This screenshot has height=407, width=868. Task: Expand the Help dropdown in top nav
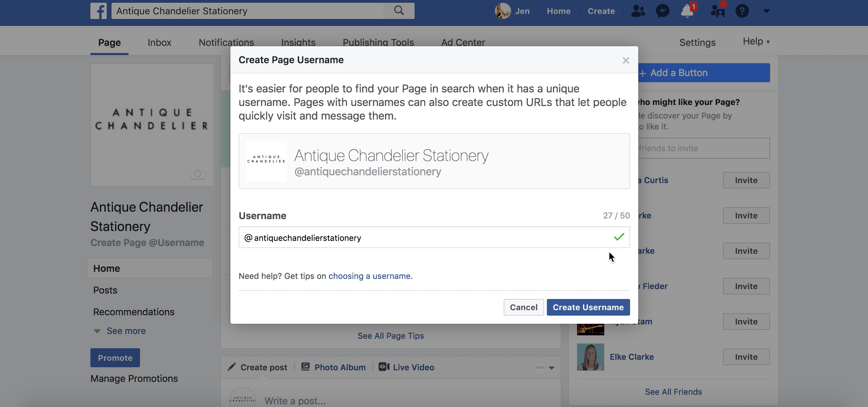pos(756,42)
